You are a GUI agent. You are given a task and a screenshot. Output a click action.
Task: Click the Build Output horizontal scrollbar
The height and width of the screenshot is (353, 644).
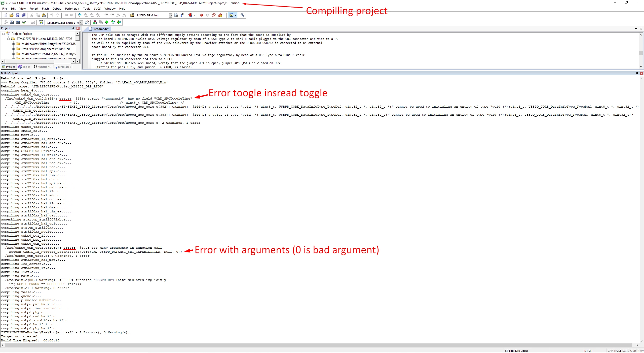[318, 345]
